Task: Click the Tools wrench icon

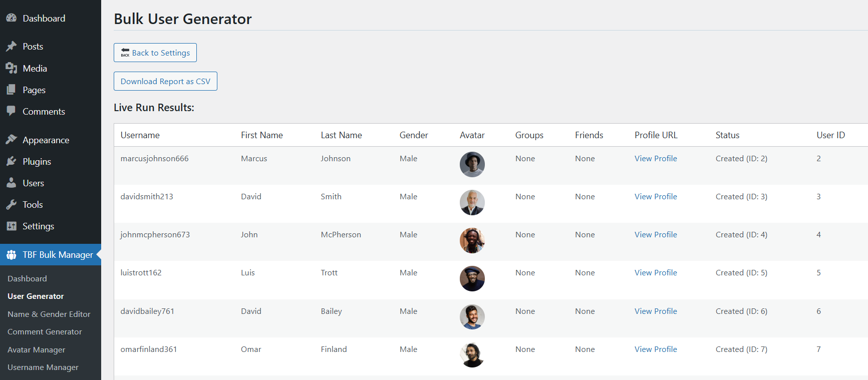Action: coord(11,204)
